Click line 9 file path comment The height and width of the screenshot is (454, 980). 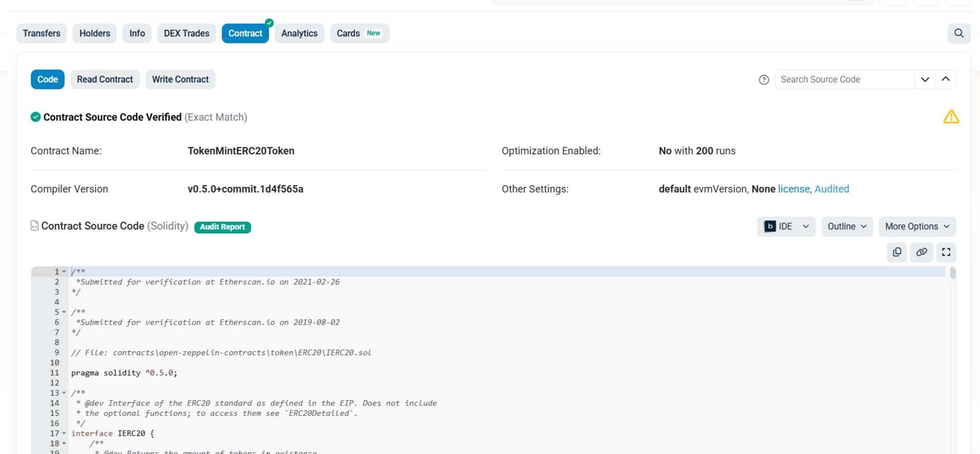pos(221,352)
